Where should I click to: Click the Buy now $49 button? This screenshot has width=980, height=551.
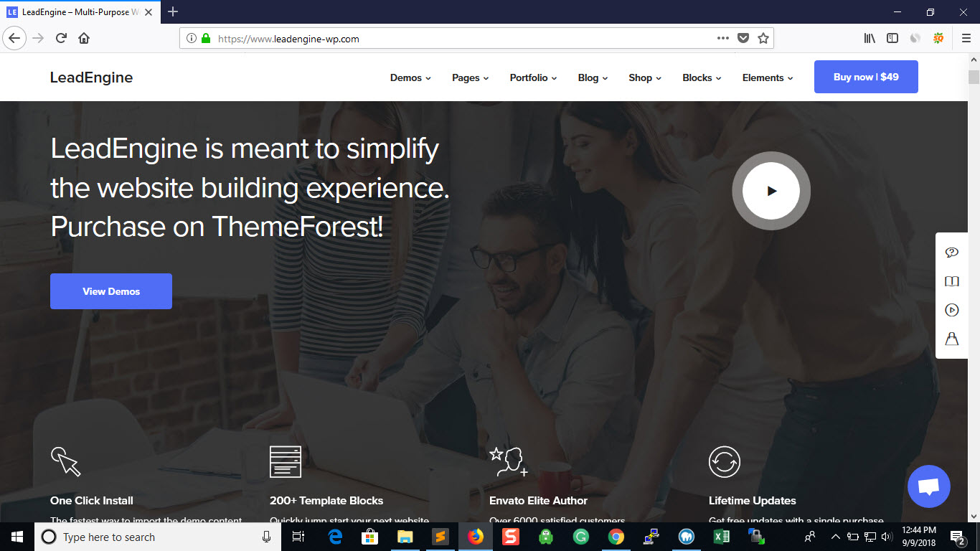[x=866, y=77]
